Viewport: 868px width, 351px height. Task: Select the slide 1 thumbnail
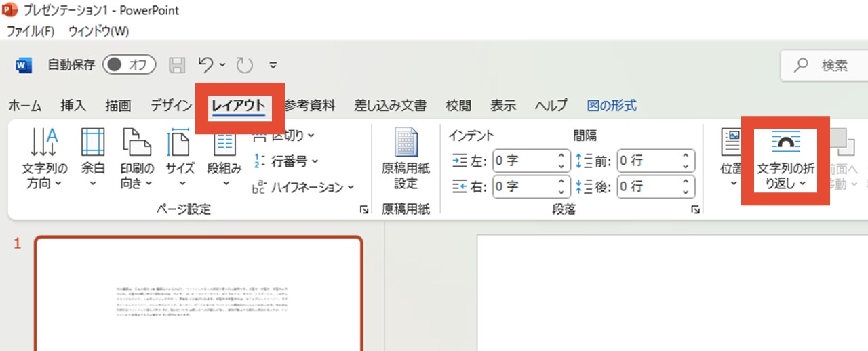[198, 293]
